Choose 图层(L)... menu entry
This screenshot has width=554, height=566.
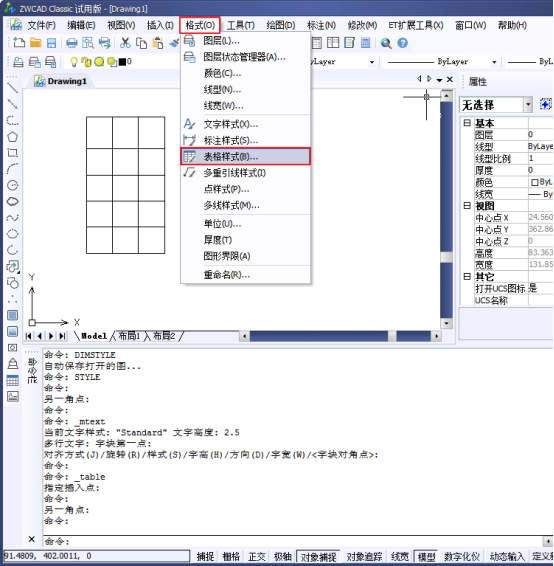click(245, 40)
